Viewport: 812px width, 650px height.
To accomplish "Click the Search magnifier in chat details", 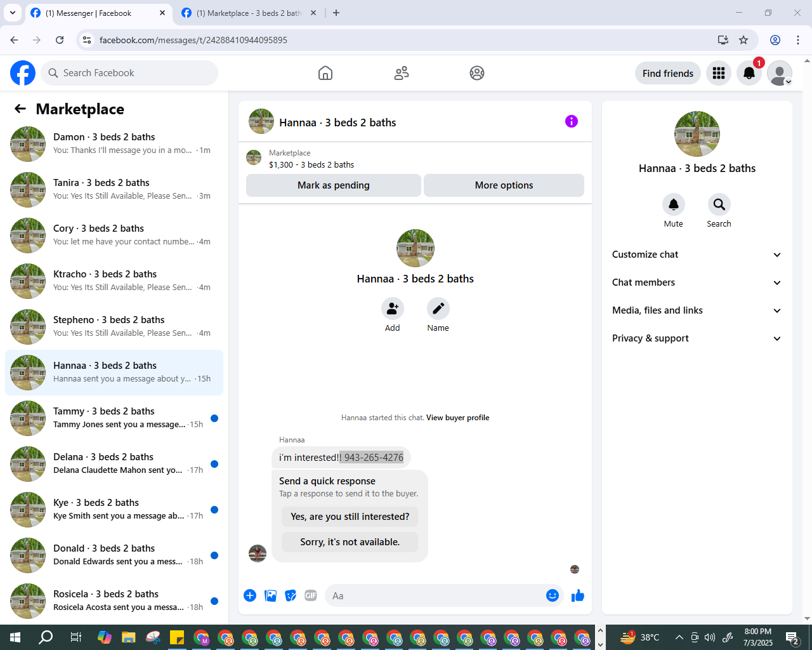I will (719, 204).
